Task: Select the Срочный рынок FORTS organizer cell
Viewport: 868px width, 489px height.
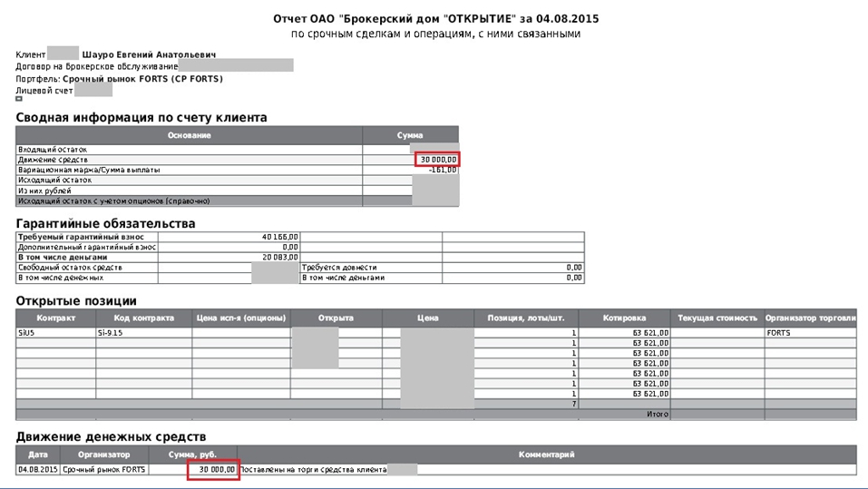Action: coord(103,469)
